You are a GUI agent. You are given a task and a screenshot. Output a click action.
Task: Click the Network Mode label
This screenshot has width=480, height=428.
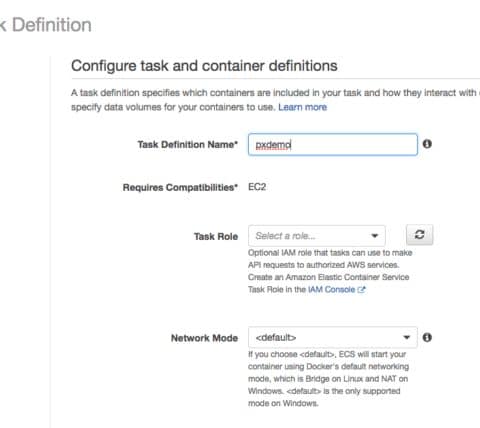204,338
